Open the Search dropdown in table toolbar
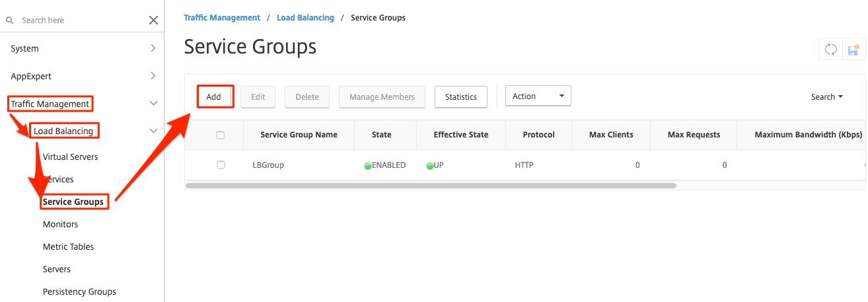The width and height of the screenshot is (868, 302). pos(827,96)
